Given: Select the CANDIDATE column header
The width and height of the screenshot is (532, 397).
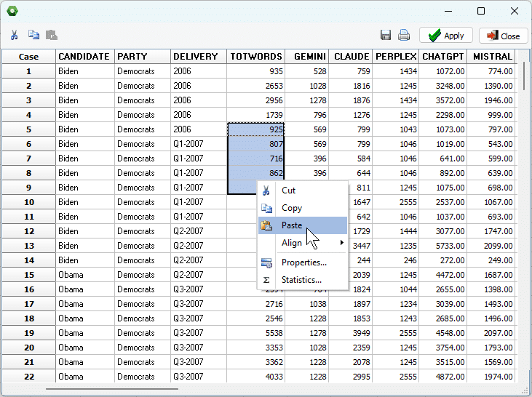Looking at the screenshot, I should coord(84,57).
